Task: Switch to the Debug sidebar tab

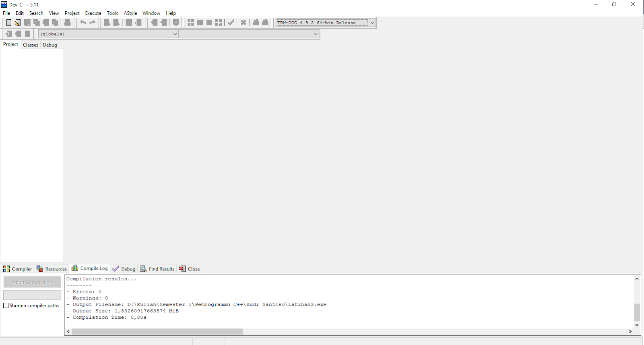Action: [50, 45]
